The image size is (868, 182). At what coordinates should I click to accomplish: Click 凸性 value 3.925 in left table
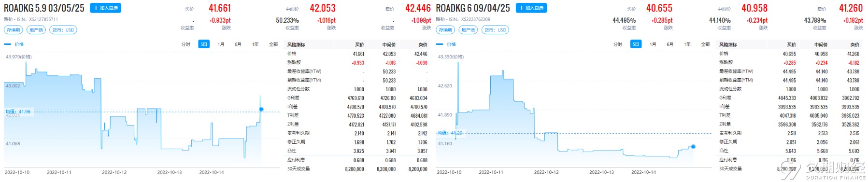[x=359, y=151]
